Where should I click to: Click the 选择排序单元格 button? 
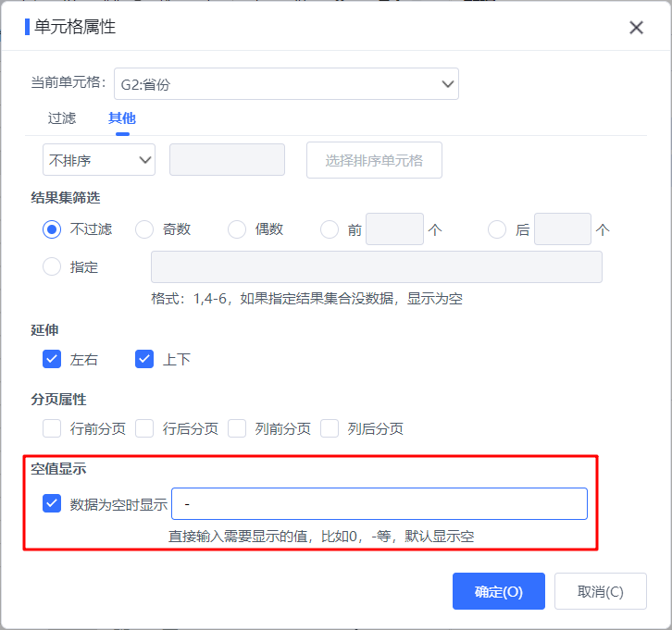(374, 160)
